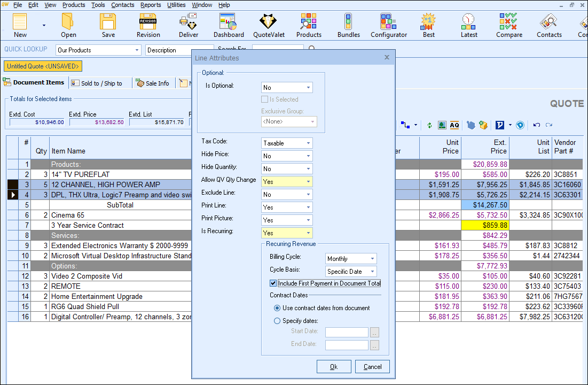This screenshot has height=385, width=588.
Task: Click the QuoteValet toolbar icon
Action: (x=269, y=26)
